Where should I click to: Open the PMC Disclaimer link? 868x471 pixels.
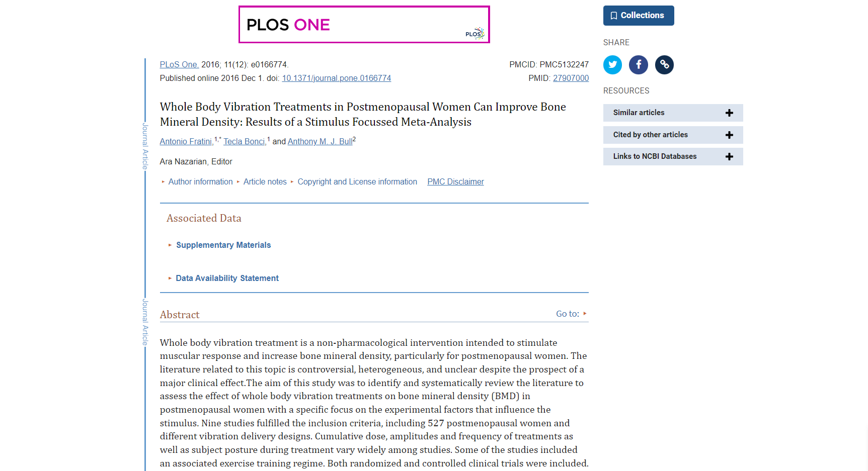[x=455, y=182]
